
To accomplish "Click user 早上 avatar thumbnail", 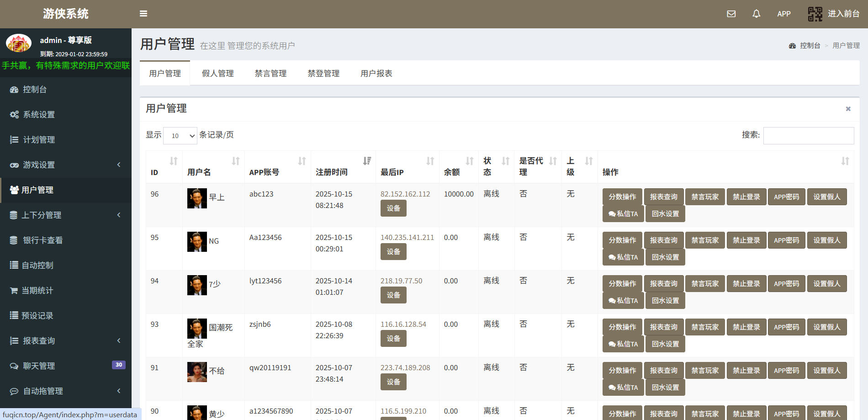I will point(197,198).
